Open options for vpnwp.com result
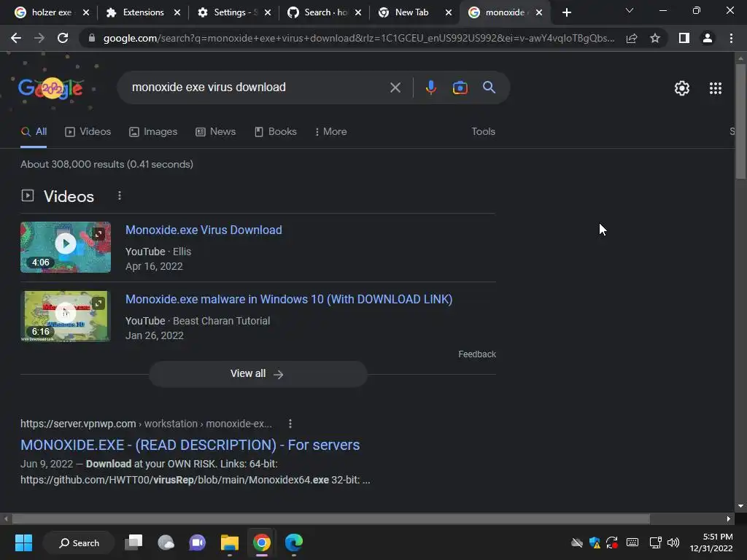The height and width of the screenshot is (560, 747). point(290,424)
